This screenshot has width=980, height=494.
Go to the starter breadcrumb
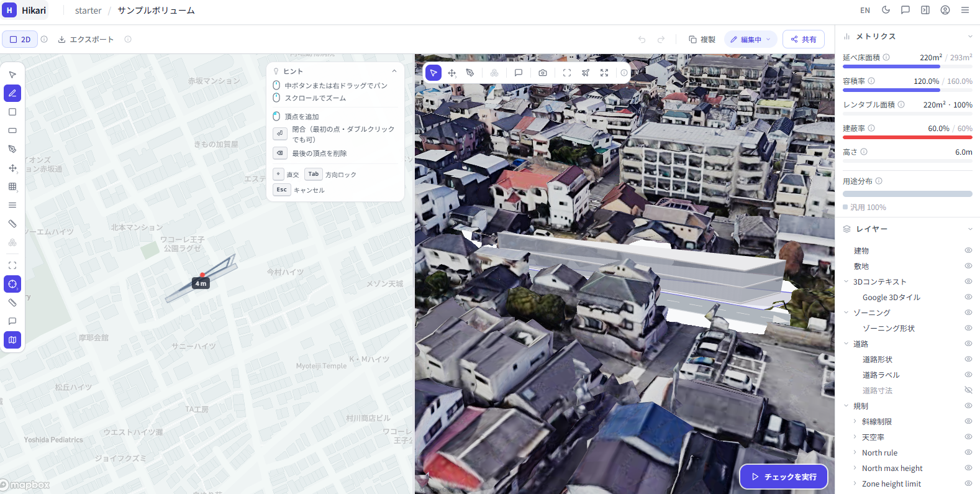click(x=88, y=11)
